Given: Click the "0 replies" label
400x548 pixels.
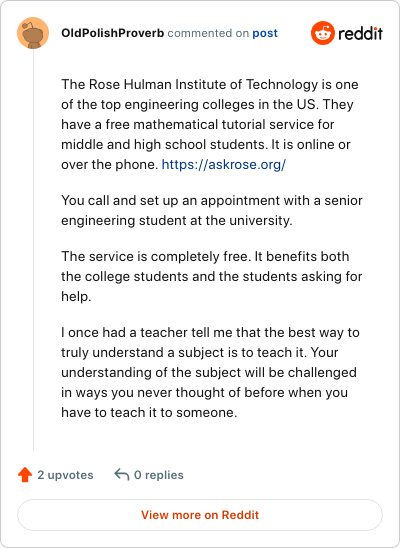Looking at the screenshot, I should coord(159,475).
